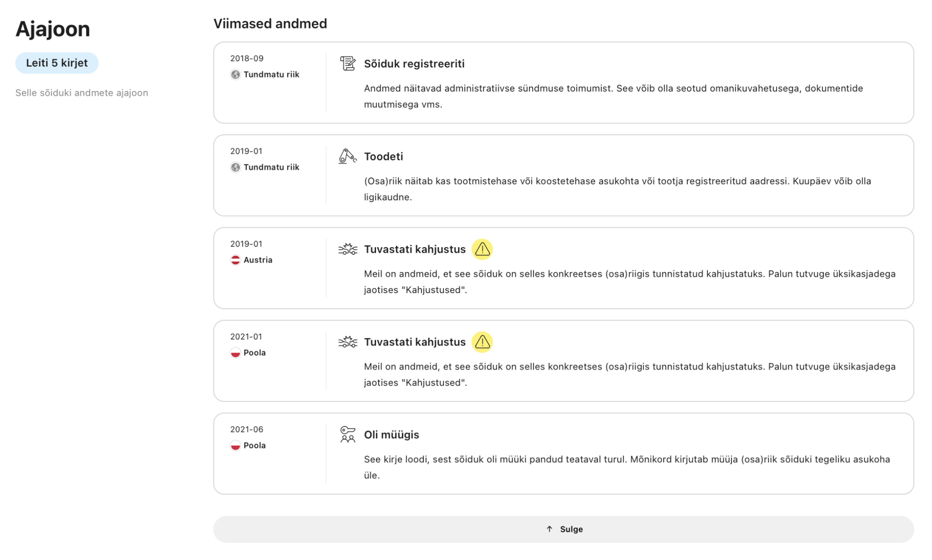Open the 'Sõiduk registreeriti' entry title
Screen dimensions: 932x560
click(x=414, y=63)
